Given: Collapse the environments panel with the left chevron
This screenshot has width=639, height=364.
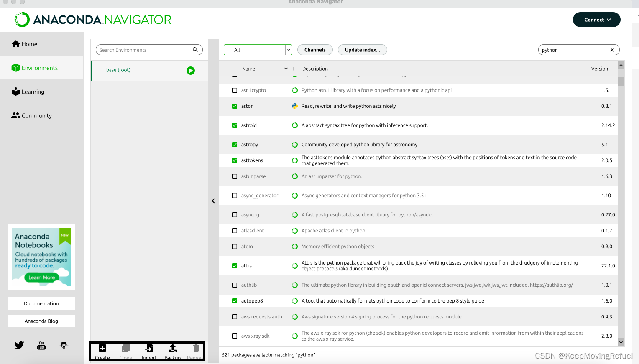Looking at the screenshot, I should pos(213,201).
